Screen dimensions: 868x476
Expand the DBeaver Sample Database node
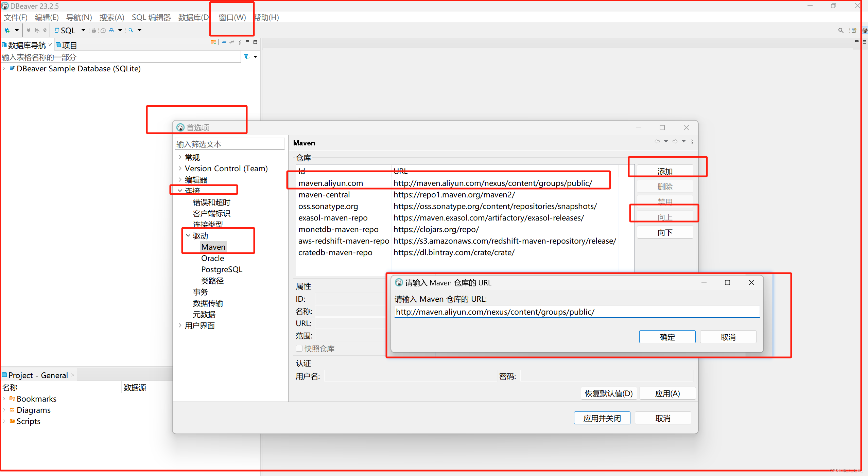(x=4, y=69)
